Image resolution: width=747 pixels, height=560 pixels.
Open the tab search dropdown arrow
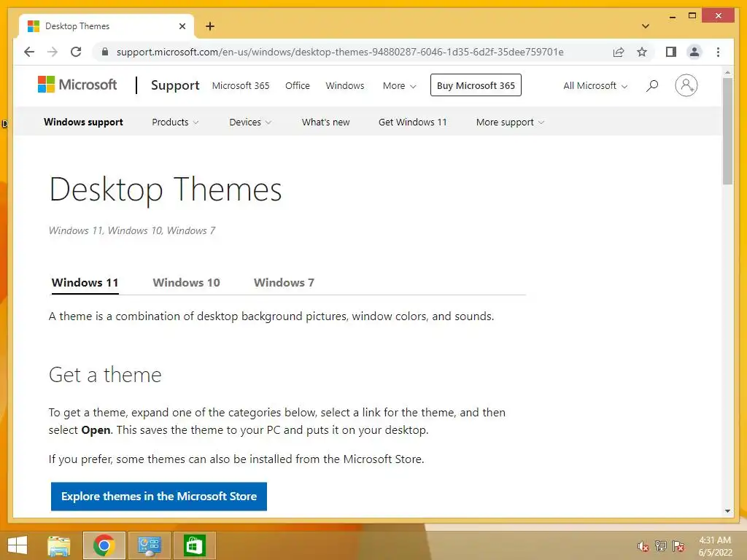click(x=645, y=26)
